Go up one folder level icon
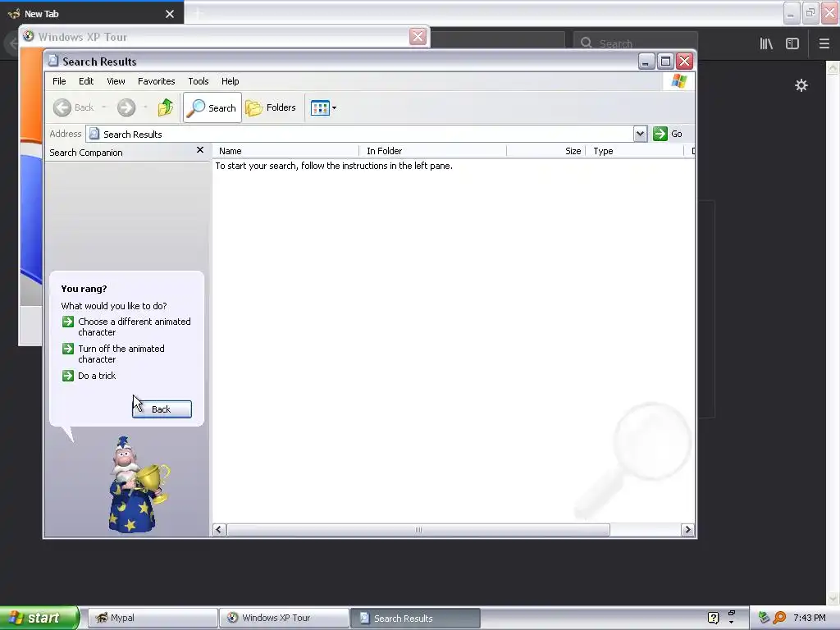 point(166,107)
